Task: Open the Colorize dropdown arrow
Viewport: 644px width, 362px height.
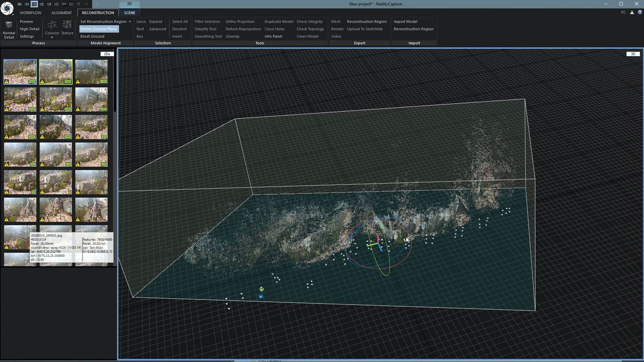Action: [x=52, y=36]
